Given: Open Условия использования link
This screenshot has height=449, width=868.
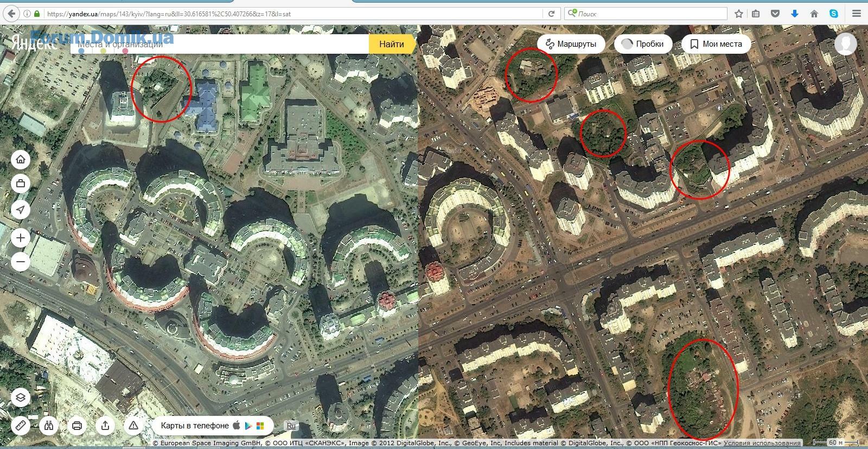Looking at the screenshot, I should pos(762,443).
